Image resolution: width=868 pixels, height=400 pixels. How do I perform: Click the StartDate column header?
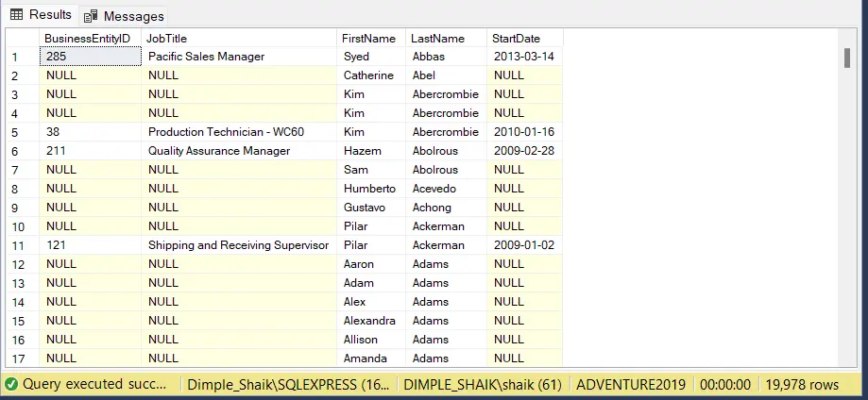pos(516,38)
